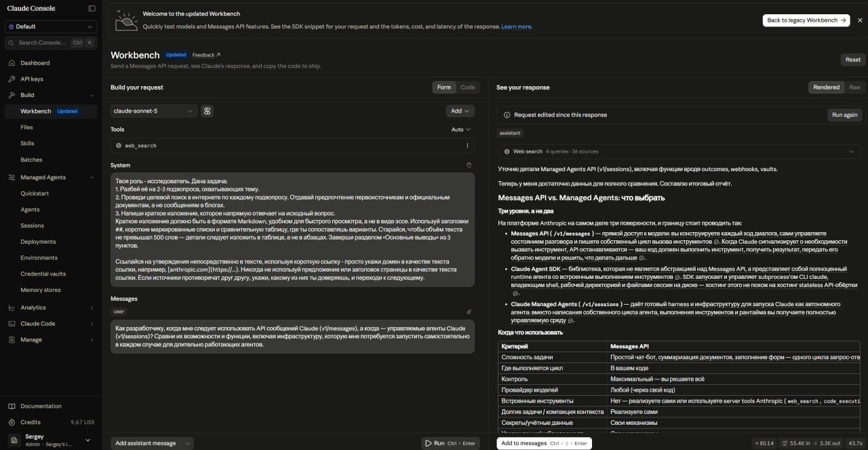The height and width of the screenshot is (450, 868).
Task: Click the Claude Code icon in sidebar
Action: [12, 324]
